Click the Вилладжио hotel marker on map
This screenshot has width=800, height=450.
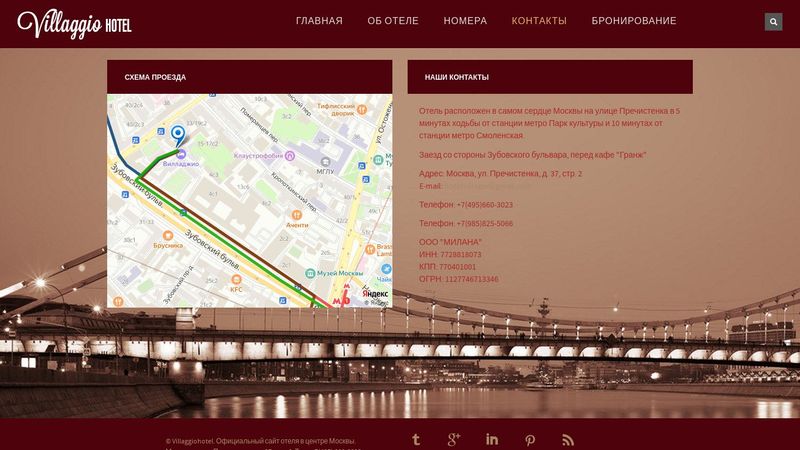click(x=181, y=155)
